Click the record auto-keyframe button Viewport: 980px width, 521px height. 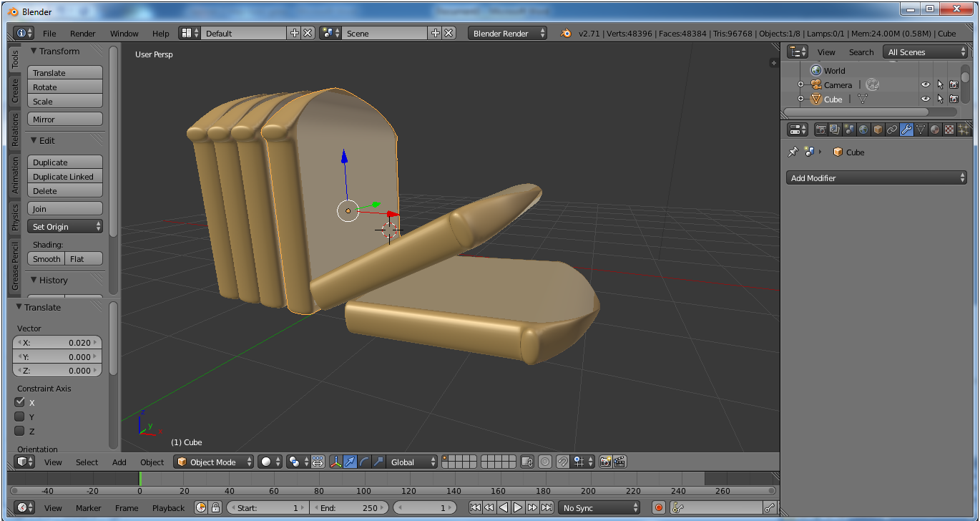tap(659, 507)
